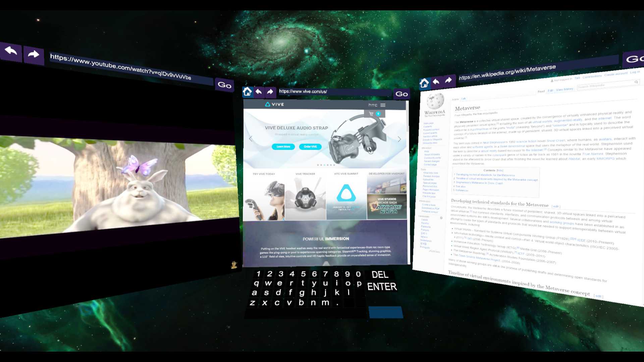Screen dimensions: 644x362
Task: Follow the 'avatars' link in article
Action: (x=605, y=139)
